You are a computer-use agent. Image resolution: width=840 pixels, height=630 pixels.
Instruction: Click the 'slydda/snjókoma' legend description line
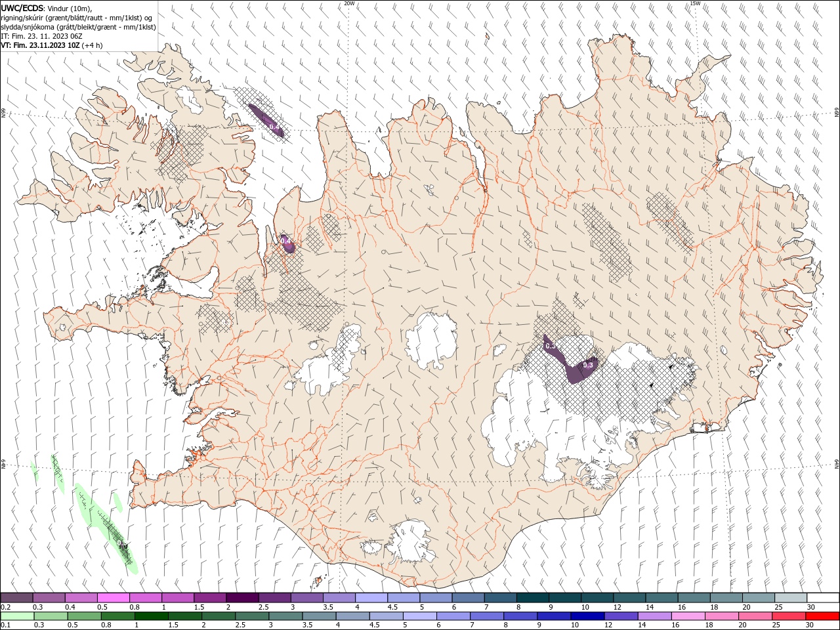point(78,27)
